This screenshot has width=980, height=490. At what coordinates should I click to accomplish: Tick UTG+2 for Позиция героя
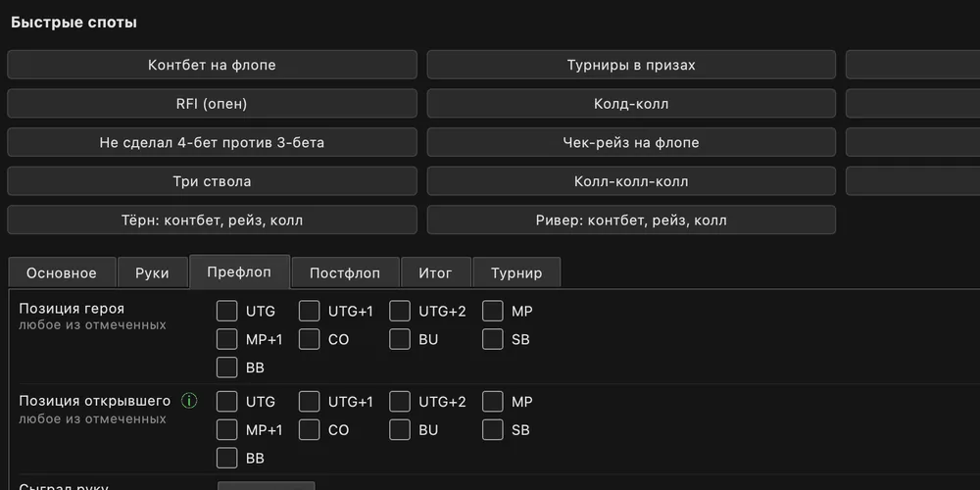pyautogui.click(x=400, y=311)
